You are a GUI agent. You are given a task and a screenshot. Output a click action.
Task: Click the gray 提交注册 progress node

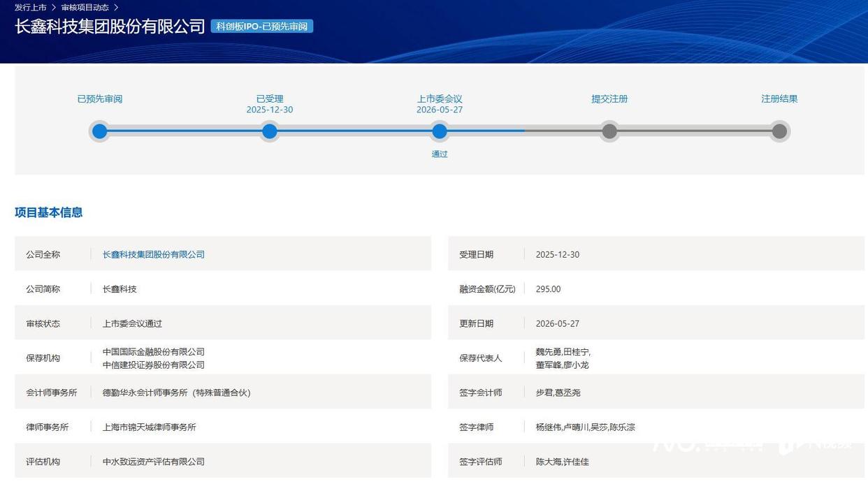coord(609,131)
